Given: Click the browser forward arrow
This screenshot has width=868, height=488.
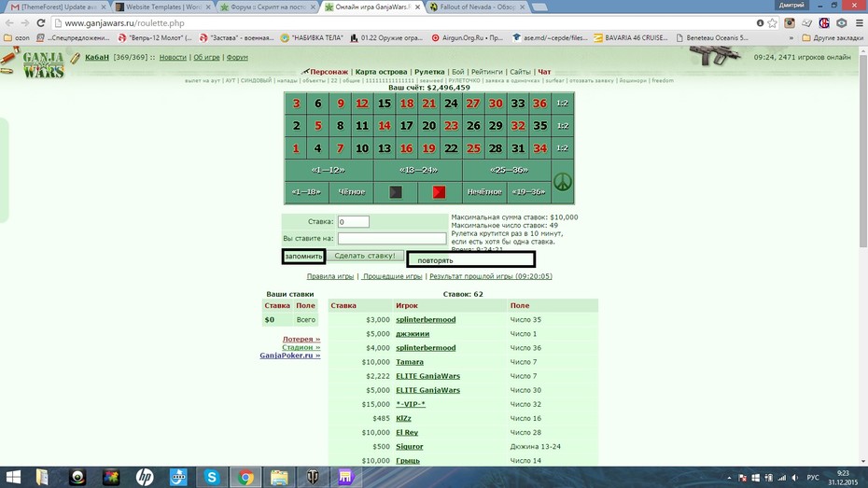Looking at the screenshot, I should pos(25,23).
